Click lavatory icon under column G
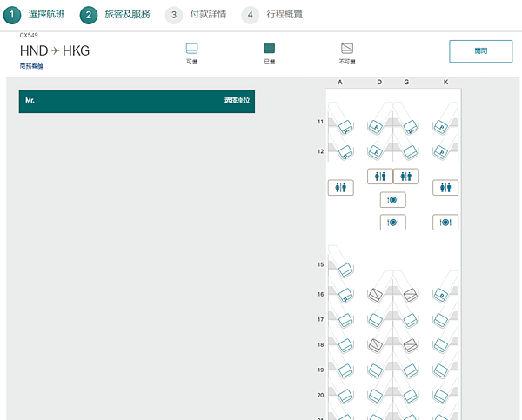Screen dimensions: 522x420 tap(405, 177)
